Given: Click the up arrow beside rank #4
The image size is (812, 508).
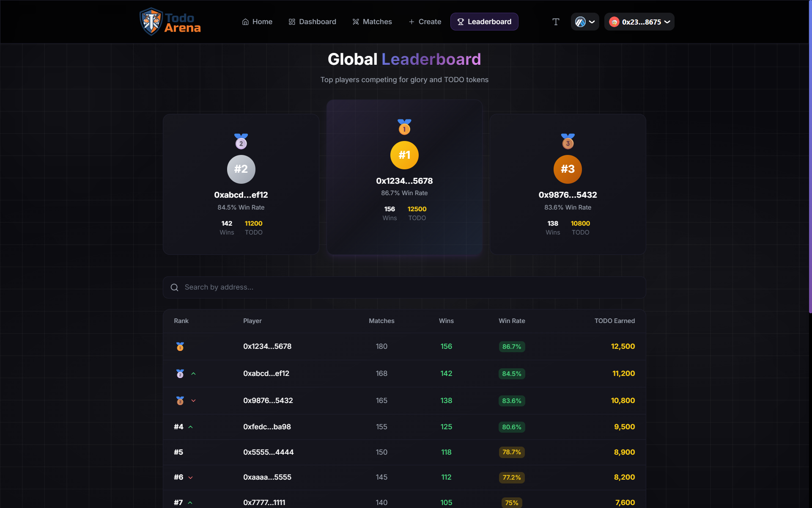Looking at the screenshot, I should pos(191,427).
